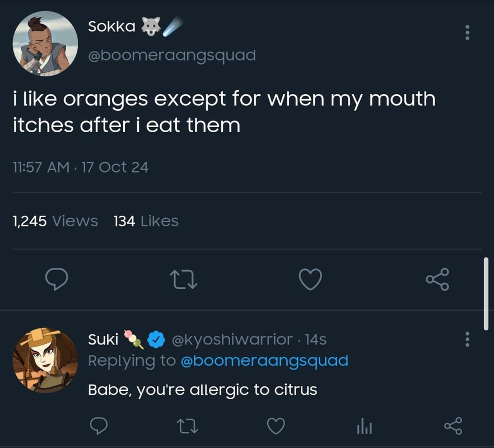This screenshot has height=448, width=494.
Task: Open Suki's profile avatar
Action: coord(45,361)
